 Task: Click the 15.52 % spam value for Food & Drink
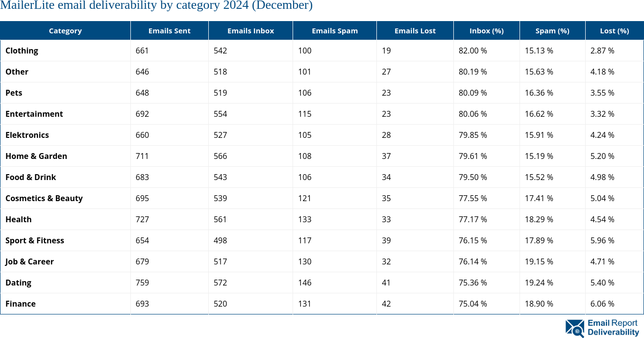[539, 177]
